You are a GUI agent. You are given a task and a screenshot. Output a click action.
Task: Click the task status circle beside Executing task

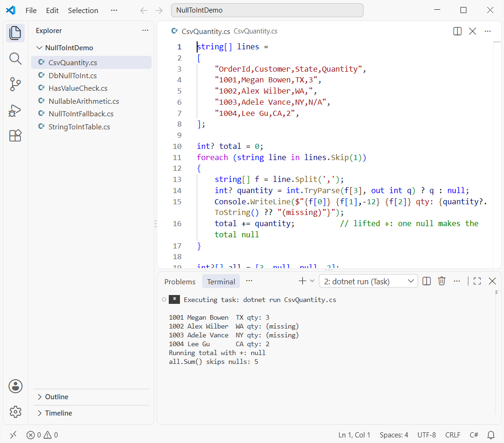click(x=164, y=300)
